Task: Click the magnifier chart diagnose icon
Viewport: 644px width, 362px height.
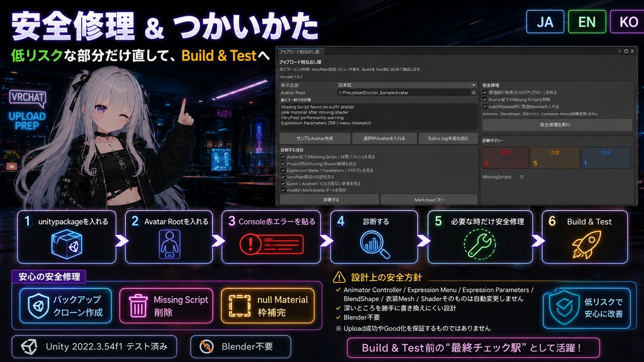Action: (x=375, y=245)
